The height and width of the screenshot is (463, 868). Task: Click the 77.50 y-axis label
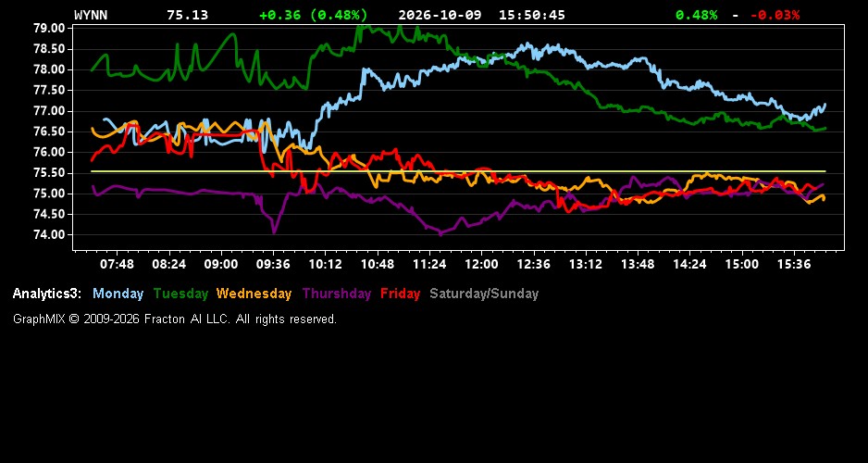click(50, 90)
